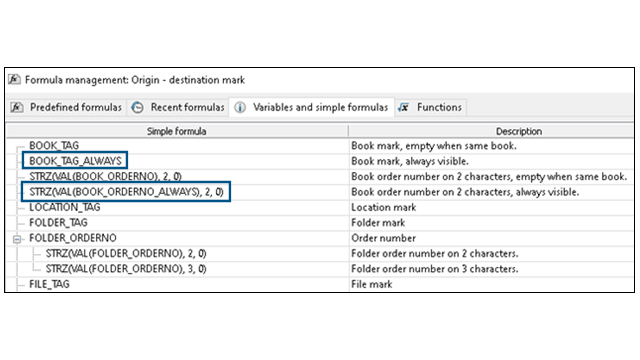This screenshot has height=360, width=640.
Task: Select the LOCATION_TAG variable
Action: tap(64, 207)
